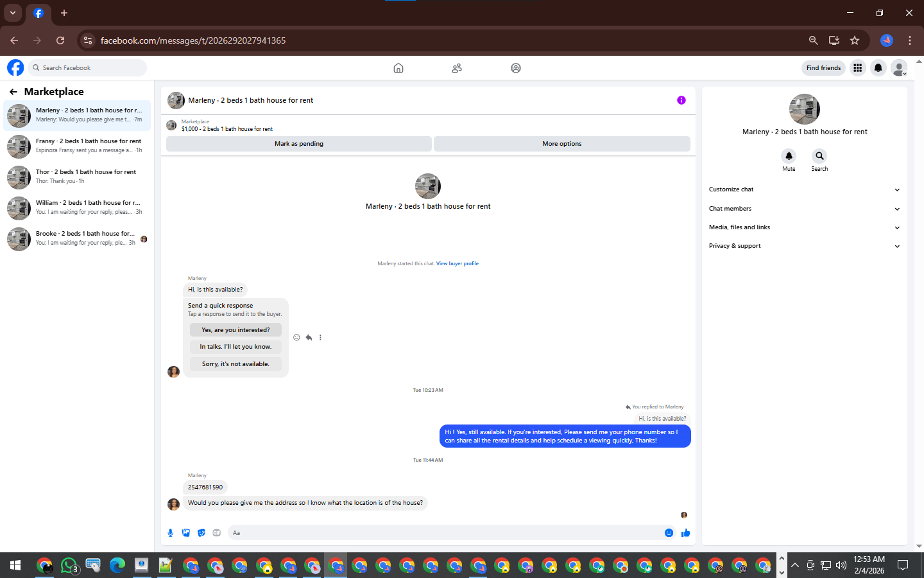Open account profile avatar menu
Image resolution: width=924 pixels, height=578 pixels.
point(900,67)
